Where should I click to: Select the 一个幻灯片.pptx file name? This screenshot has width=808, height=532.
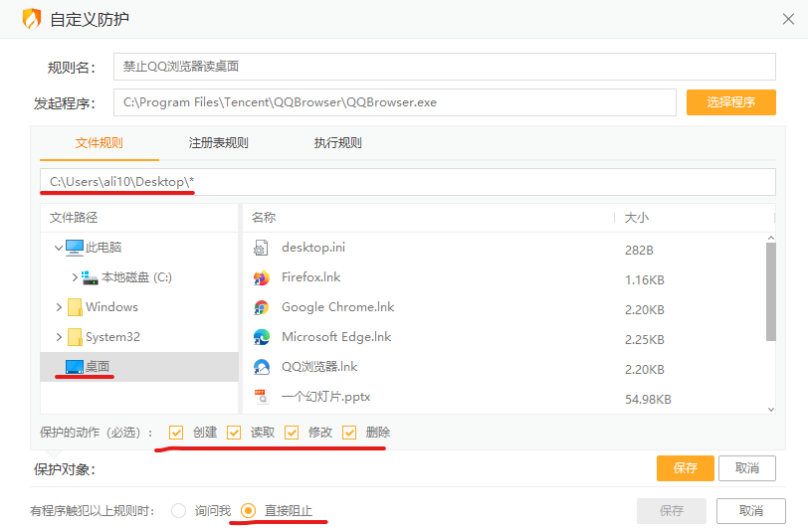[x=325, y=397]
